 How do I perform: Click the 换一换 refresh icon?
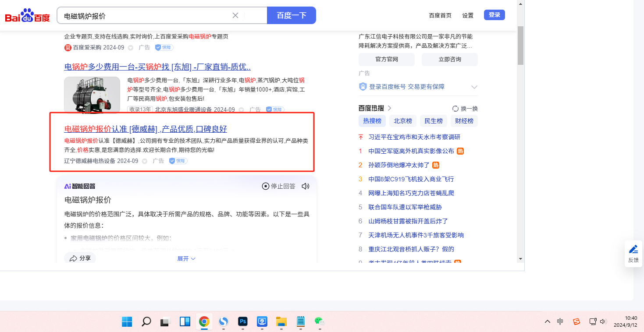pyautogui.click(x=455, y=109)
